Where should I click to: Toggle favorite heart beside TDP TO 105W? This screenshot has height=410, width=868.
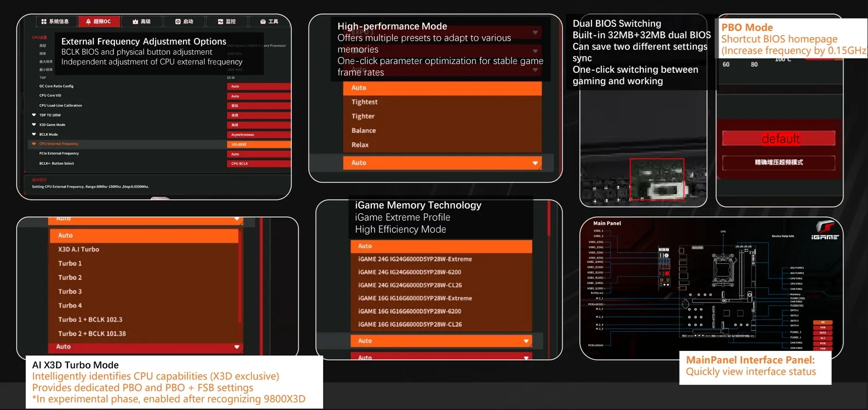tap(34, 115)
